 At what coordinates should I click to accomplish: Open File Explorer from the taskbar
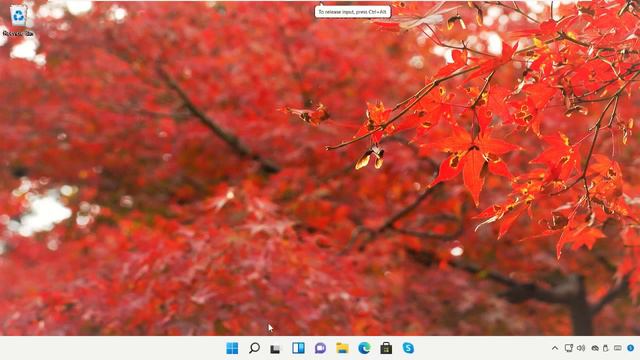point(342,348)
